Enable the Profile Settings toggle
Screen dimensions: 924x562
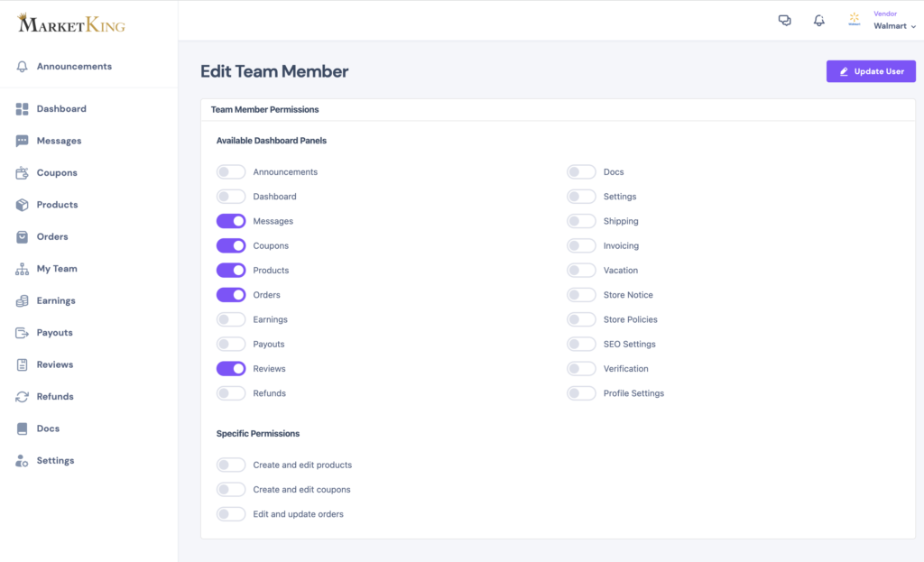pos(582,393)
